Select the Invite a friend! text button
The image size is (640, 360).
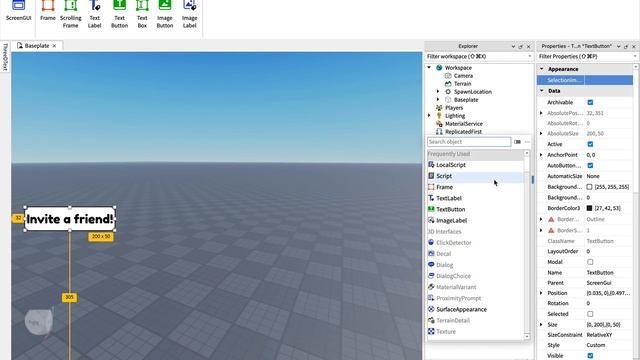[70, 219]
